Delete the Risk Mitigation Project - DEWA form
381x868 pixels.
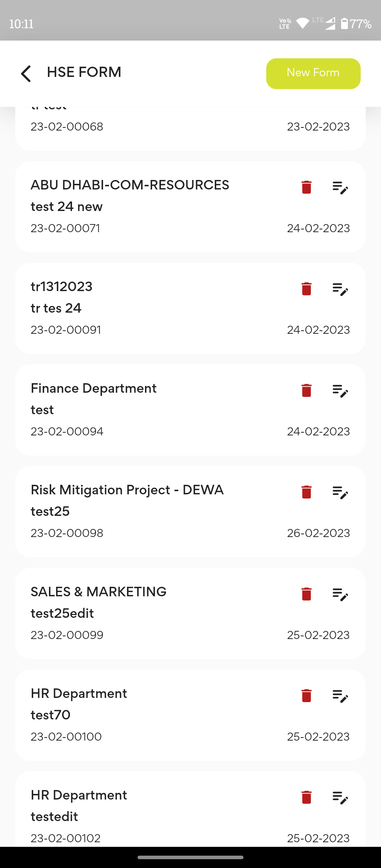(x=307, y=492)
